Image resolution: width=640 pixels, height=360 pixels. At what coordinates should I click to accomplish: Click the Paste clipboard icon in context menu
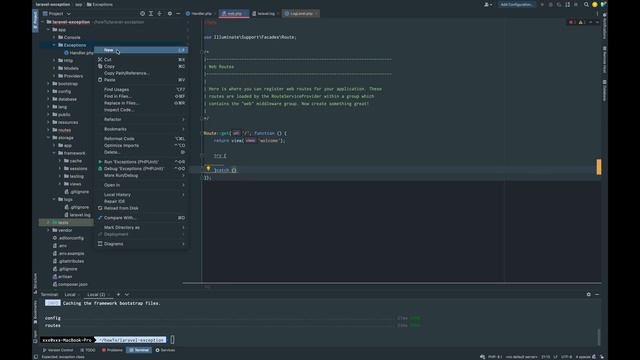[100, 80]
